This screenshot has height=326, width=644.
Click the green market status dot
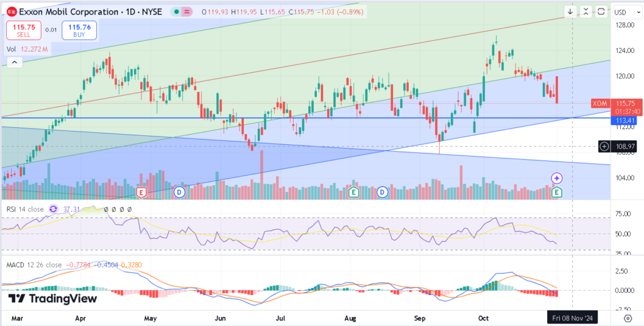176,12
